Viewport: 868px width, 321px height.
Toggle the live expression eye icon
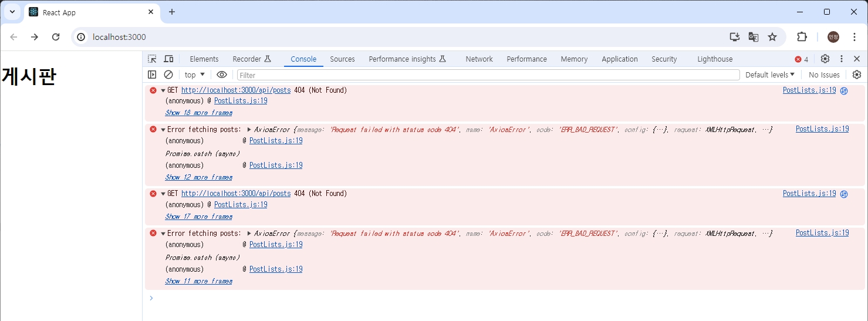pyautogui.click(x=221, y=75)
